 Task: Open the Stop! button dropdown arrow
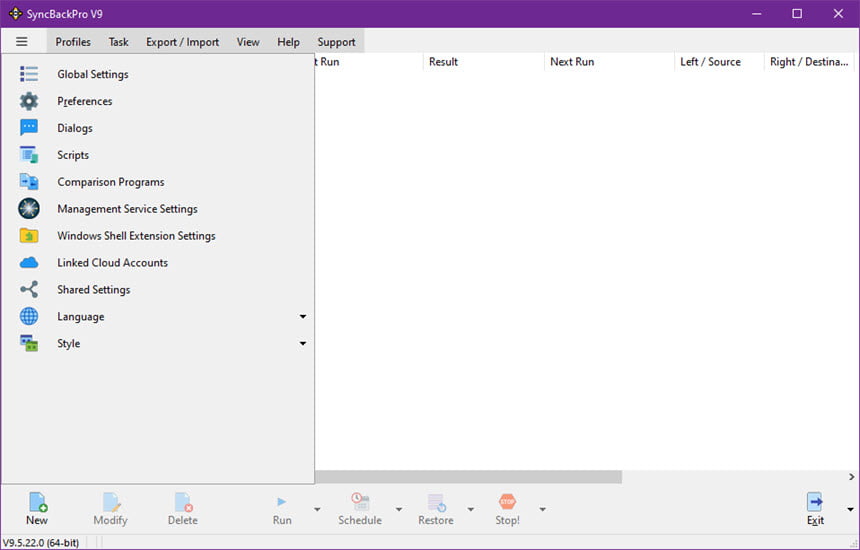[x=542, y=509]
